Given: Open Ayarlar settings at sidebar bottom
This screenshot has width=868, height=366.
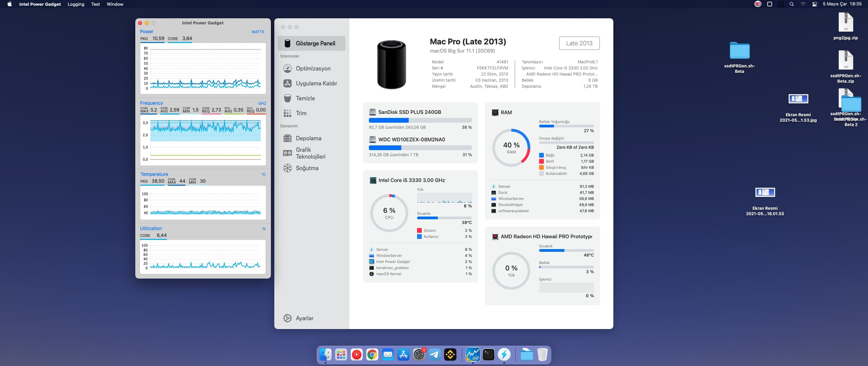Looking at the screenshot, I should tap(304, 318).
